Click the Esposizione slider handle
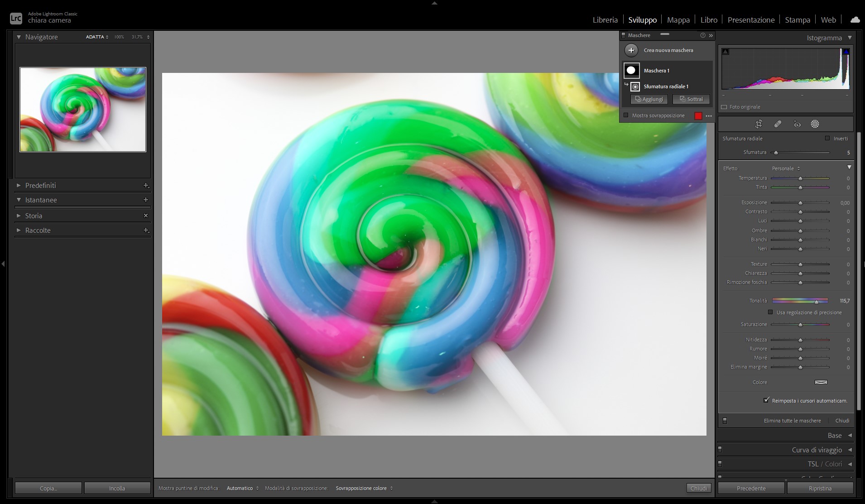The image size is (865, 504). point(800,203)
